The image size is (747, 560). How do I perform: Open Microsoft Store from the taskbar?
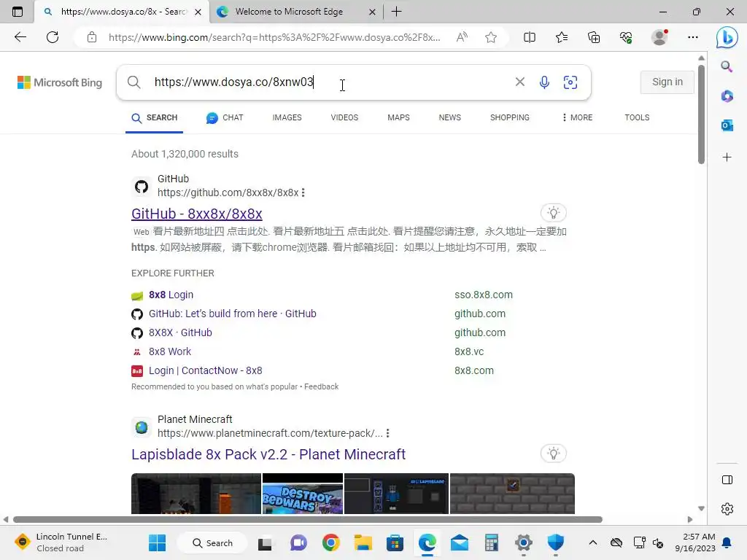click(x=395, y=542)
